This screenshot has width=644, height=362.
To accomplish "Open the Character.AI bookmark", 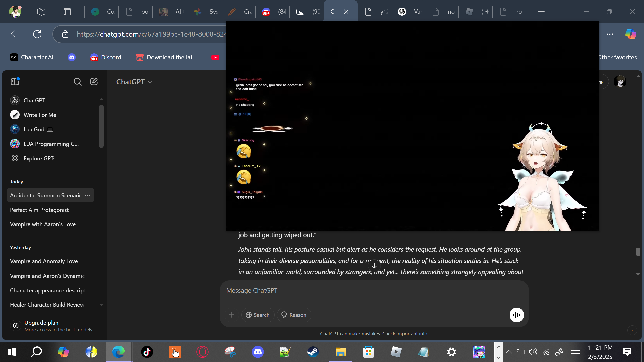I will click(32, 57).
